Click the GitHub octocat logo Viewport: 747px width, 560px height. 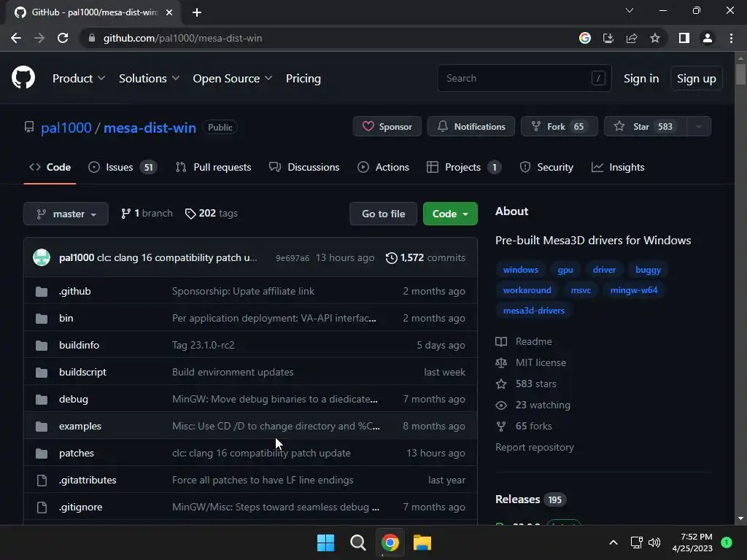(23, 78)
